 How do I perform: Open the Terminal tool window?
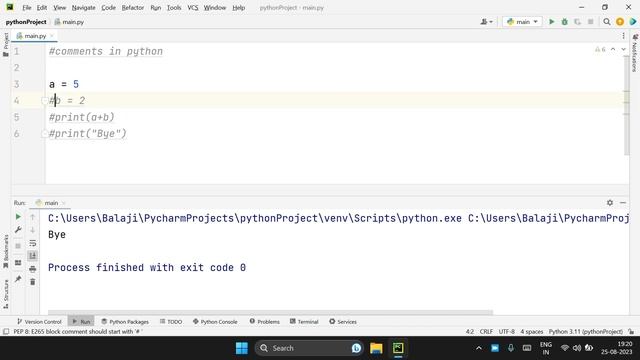point(304,322)
